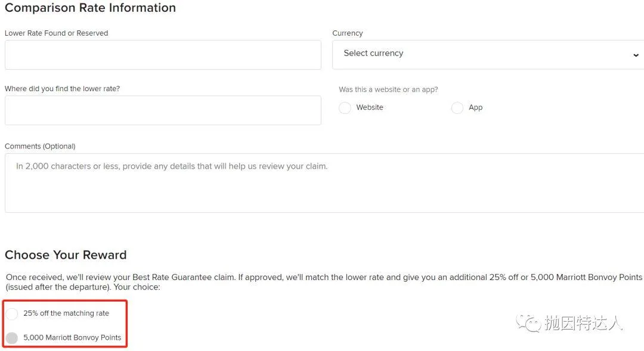644x351 pixels.
Task: Focus the 'Where did you find the lower rate' box
Action: [163, 110]
